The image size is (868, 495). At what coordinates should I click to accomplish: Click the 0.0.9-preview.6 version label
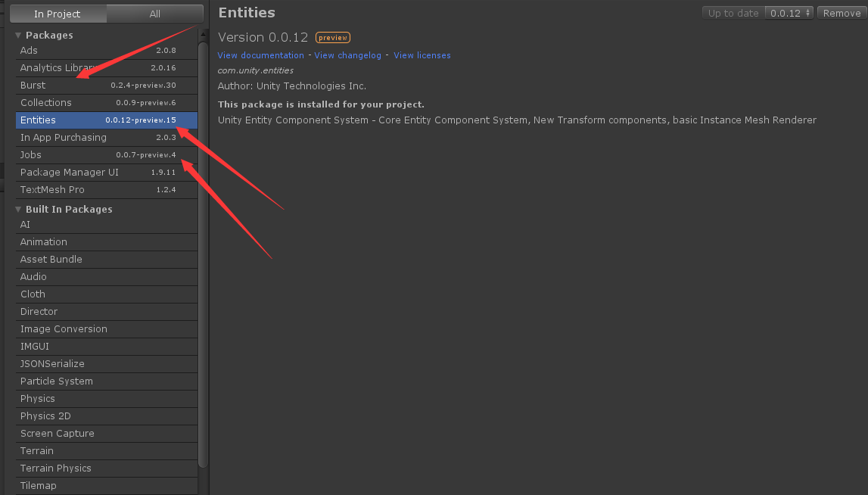[146, 103]
